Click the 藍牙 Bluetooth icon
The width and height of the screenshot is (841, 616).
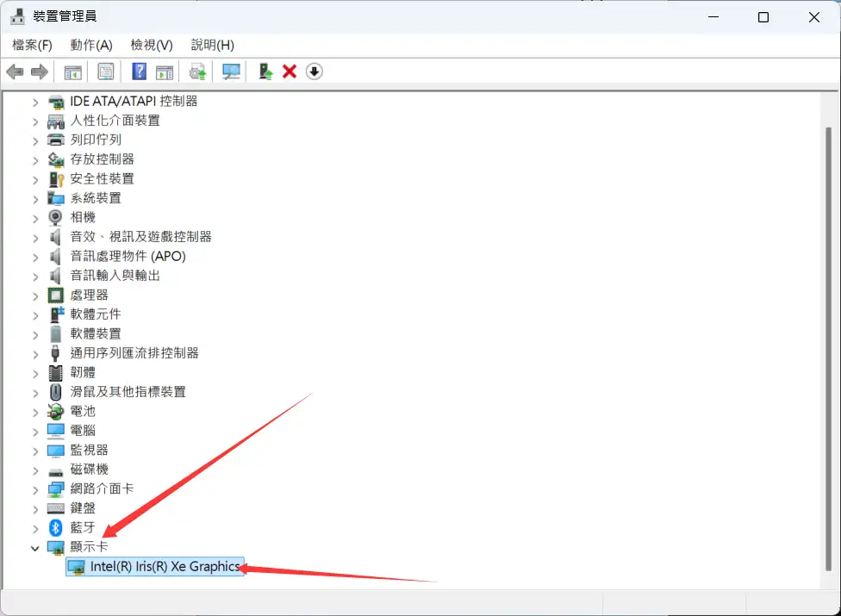[x=56, y=527]
